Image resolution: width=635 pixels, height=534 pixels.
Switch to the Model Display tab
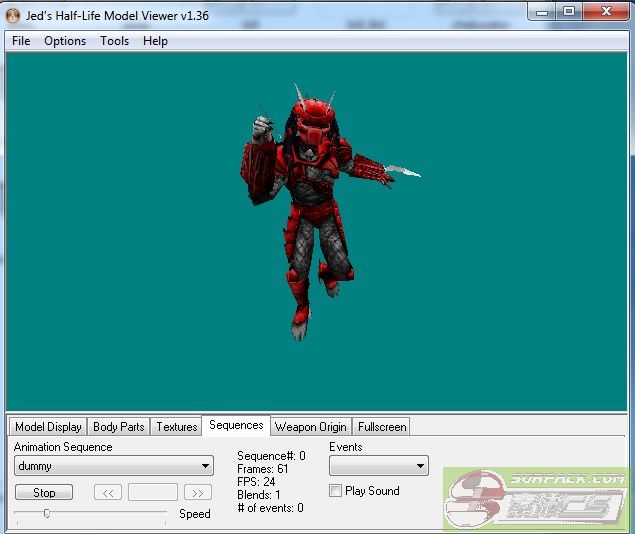point(48,427)
